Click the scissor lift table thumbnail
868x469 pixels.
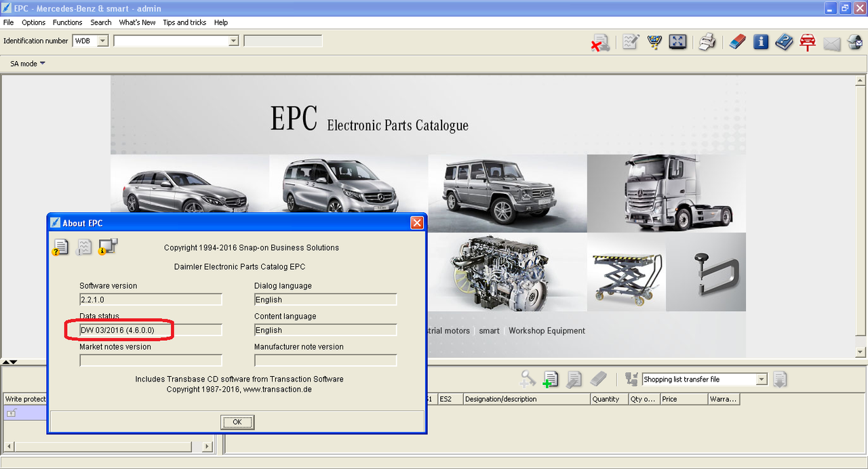[627, 272]
